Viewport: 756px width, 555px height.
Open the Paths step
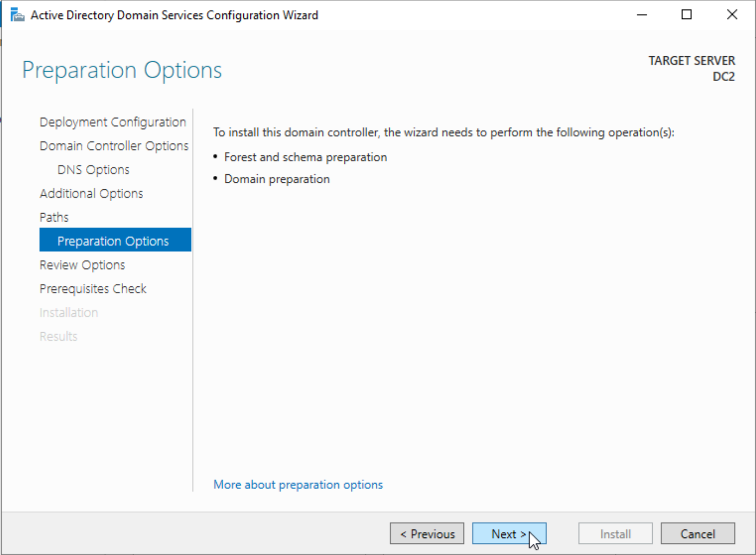point(54,217)
